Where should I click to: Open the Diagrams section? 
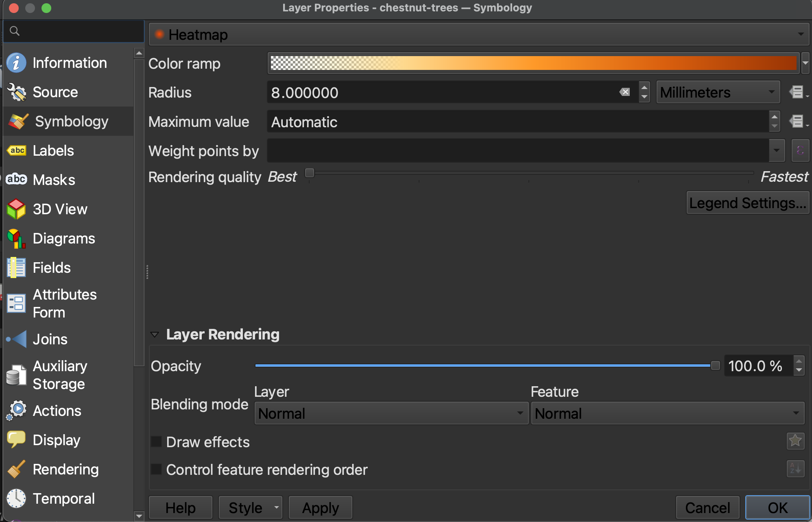pyautogui.click(x=63, y=238)
